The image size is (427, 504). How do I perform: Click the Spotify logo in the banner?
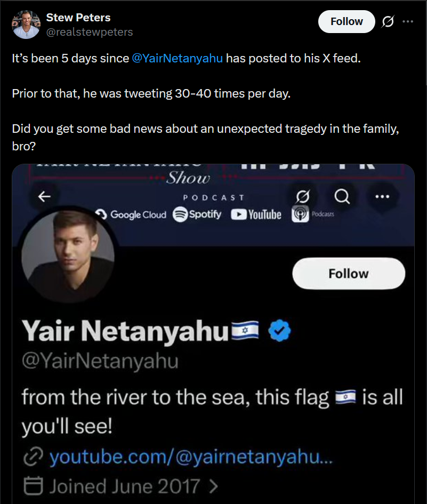coord(197,215)
